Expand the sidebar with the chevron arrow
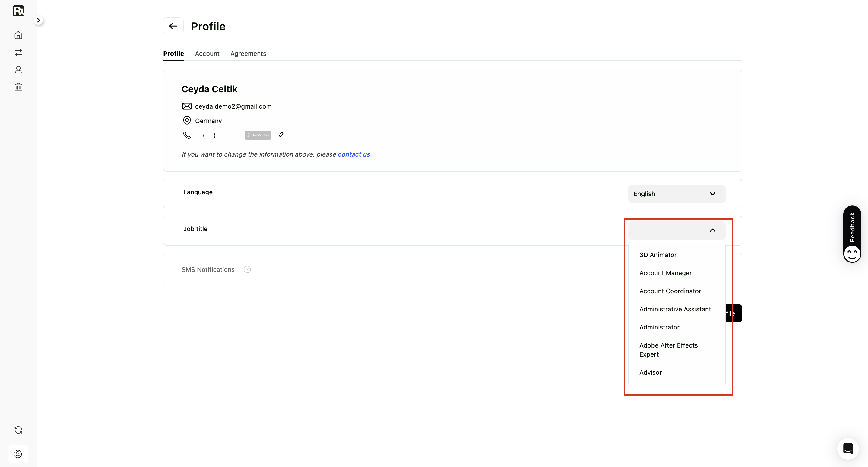 pos(38,20)
